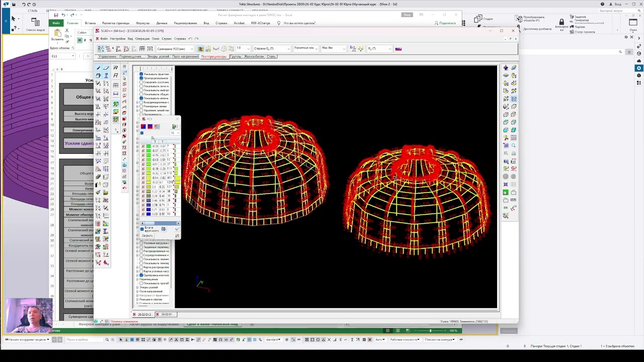Switch to the Эпюры усилий tab
Viewport: 644px width, 362px height.
pyautogui.click(x=158, y=56)
